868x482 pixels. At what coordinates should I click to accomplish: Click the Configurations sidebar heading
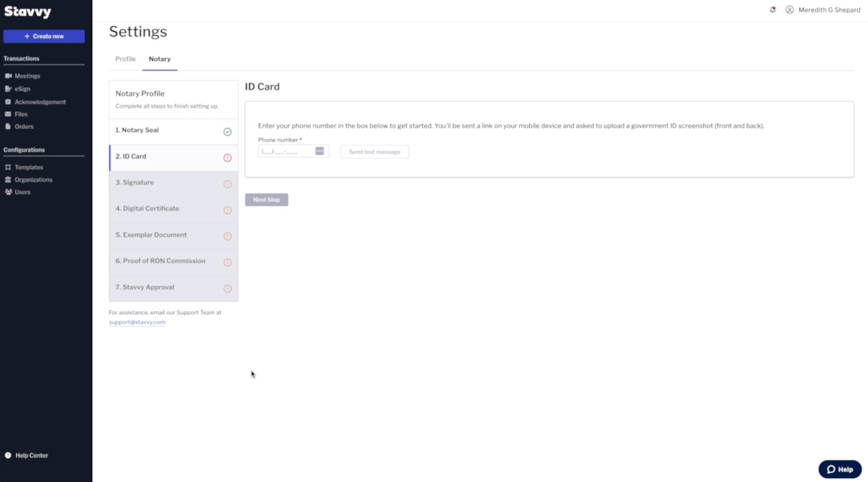pyautogui.click(x=24, y=150)
